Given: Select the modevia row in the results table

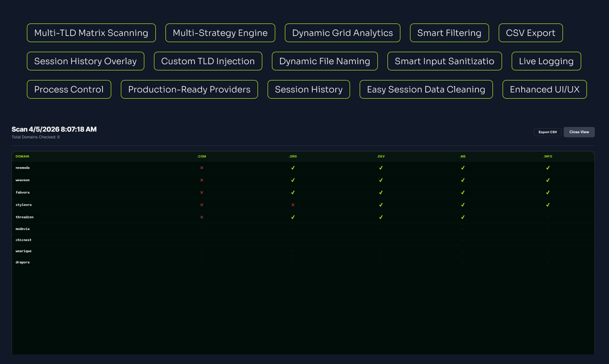Looking at the screenshot, I should pos(23,228).
